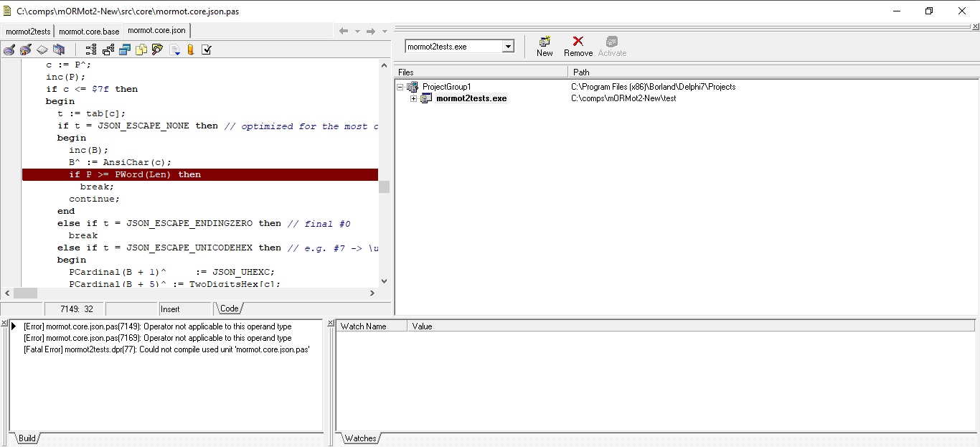Close the Watch list panel with its X

331,324
